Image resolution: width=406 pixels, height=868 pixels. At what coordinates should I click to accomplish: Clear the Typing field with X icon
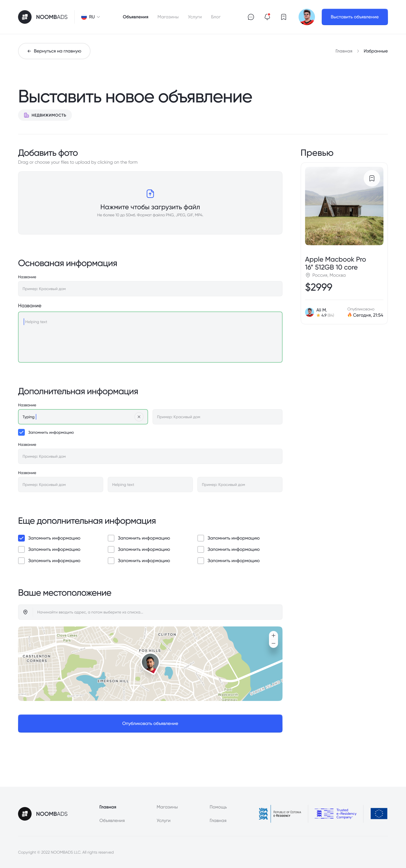[139, 417]
